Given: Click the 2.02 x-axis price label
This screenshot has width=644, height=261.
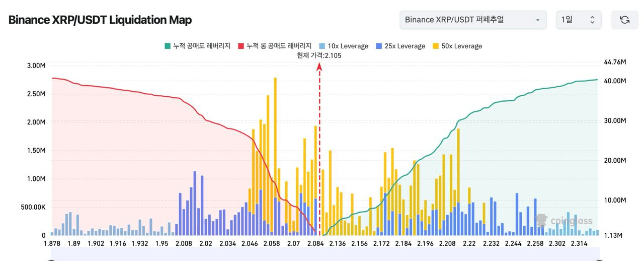Looking at the screenshot, I should tap(206, 244).
